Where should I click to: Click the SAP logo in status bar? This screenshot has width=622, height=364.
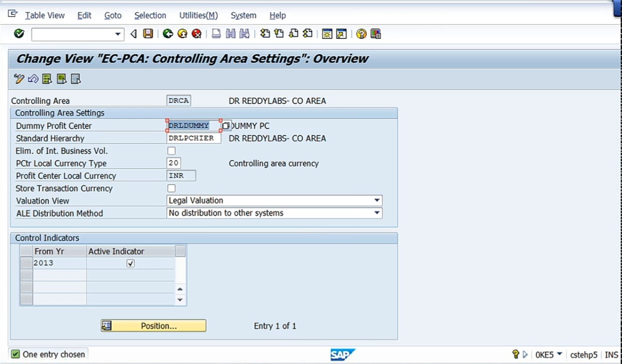tap(343, 354)
